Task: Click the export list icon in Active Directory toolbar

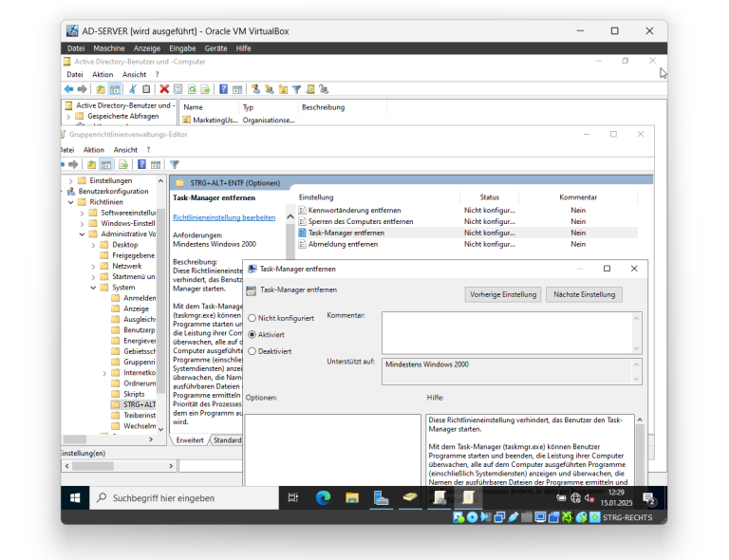Action: pos(205,89)
